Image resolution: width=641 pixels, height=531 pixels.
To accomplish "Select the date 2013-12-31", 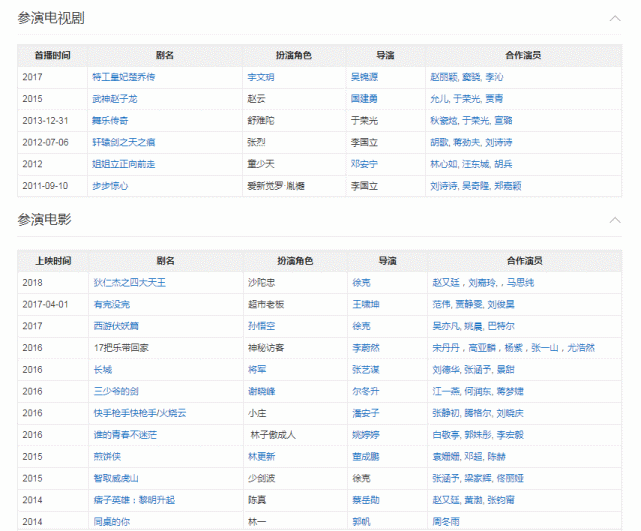I will click(x=45, y=121).
